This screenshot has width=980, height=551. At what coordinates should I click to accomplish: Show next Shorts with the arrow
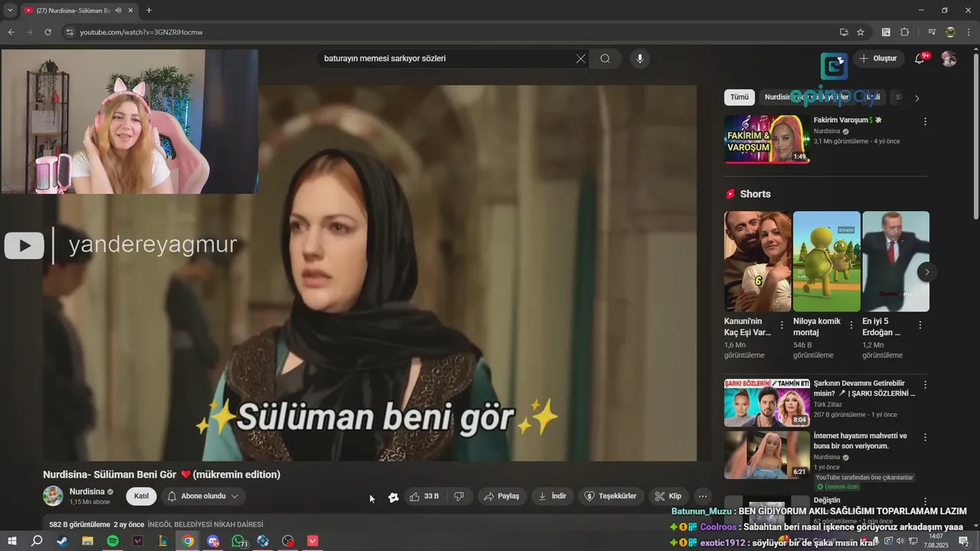926,272
